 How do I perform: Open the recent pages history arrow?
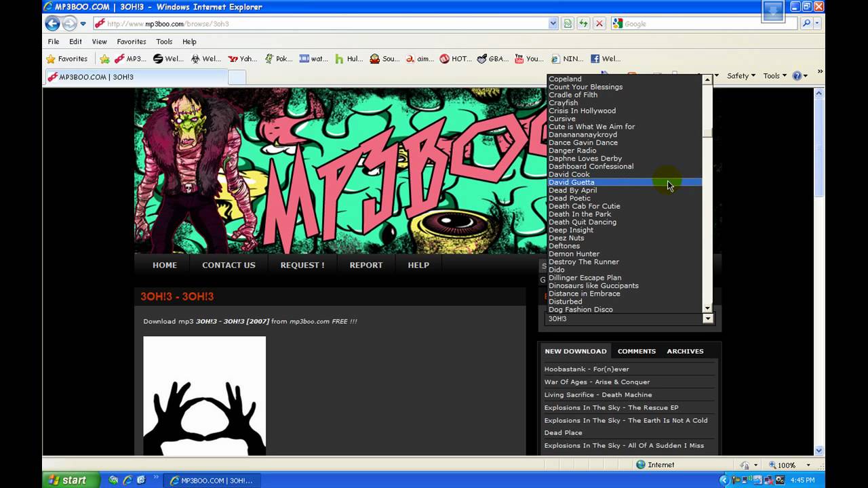click(83, 24)
